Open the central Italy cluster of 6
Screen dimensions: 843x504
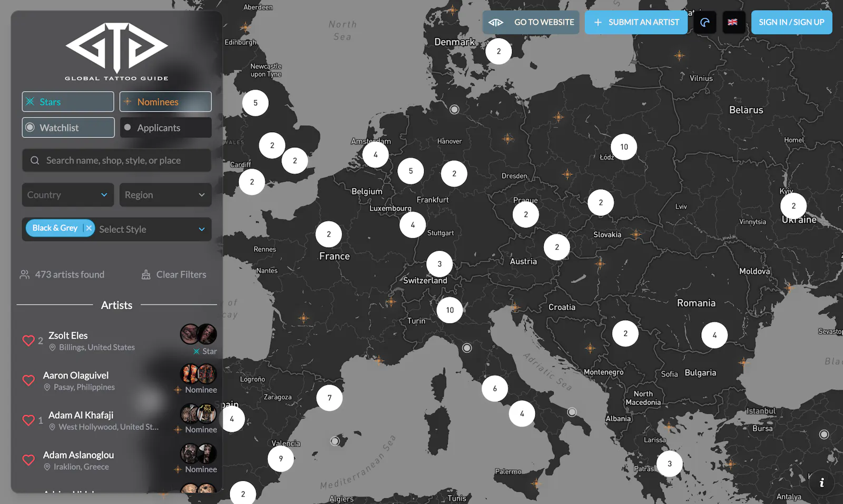(x=495, y=389)
